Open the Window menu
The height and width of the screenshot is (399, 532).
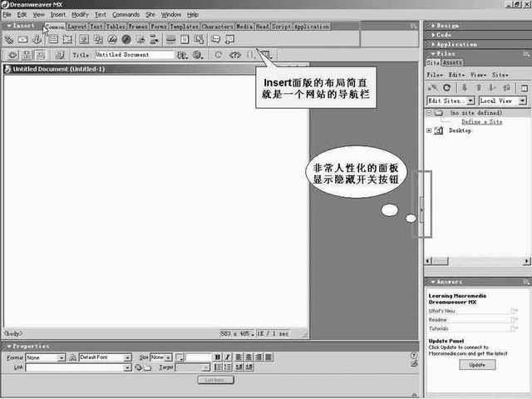(171, 15)
